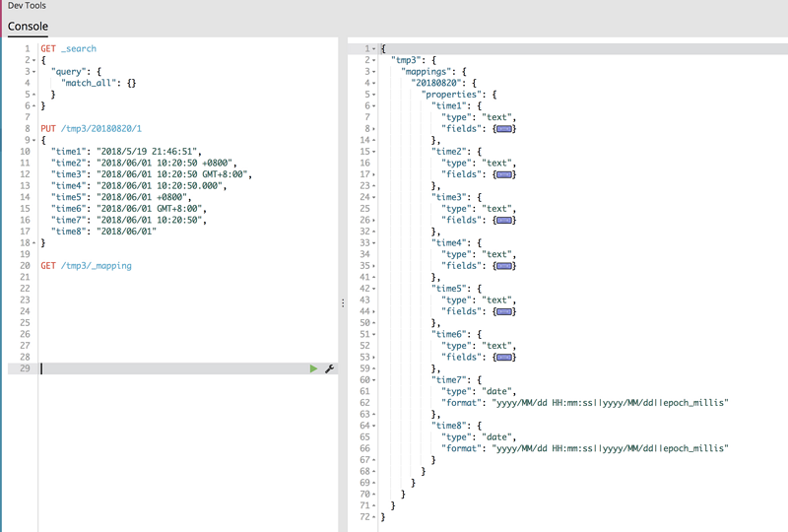The image size is (788, 532).
Task: Click the time7 format string in the response
Action: coord(610,403)
